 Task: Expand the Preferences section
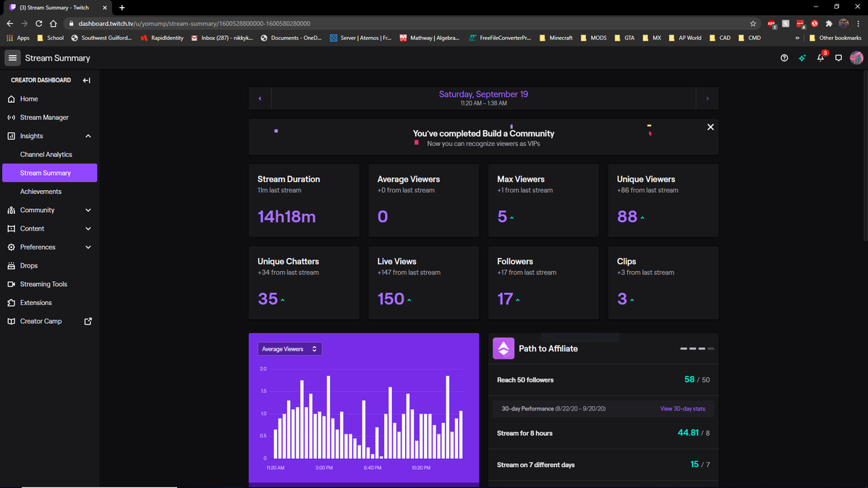point(88,247)
